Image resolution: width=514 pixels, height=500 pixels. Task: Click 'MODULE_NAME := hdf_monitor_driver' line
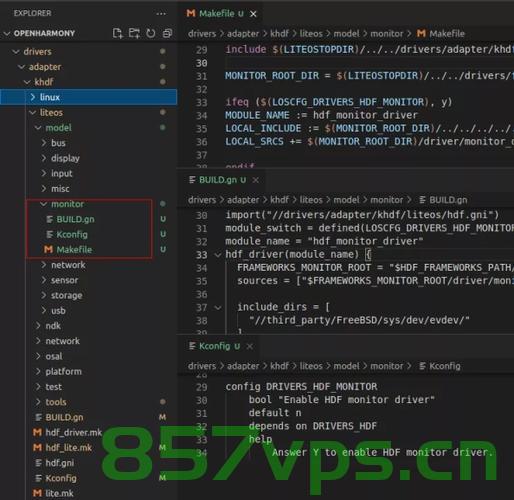322,116
